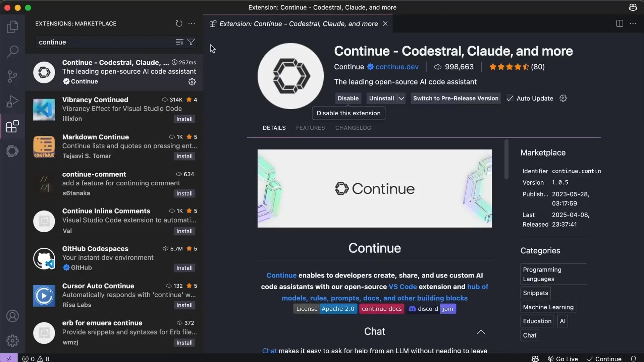644x362 pixels.
Task: Select the Search icon in activity bar
Action: click(x=12, y=51)
